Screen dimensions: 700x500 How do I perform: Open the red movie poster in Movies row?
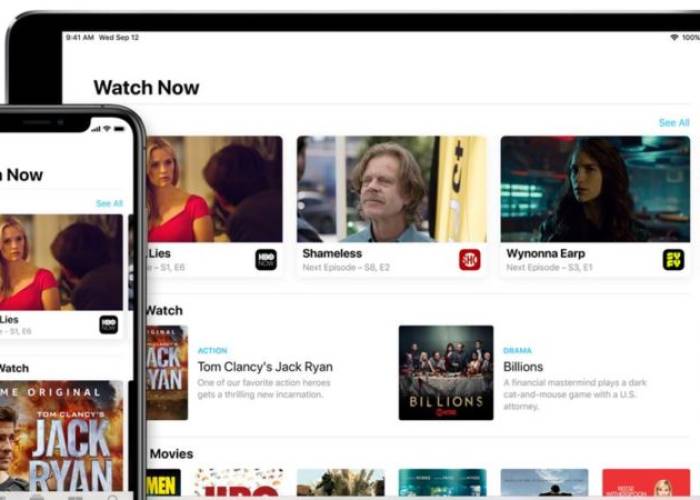pos(646,482)
